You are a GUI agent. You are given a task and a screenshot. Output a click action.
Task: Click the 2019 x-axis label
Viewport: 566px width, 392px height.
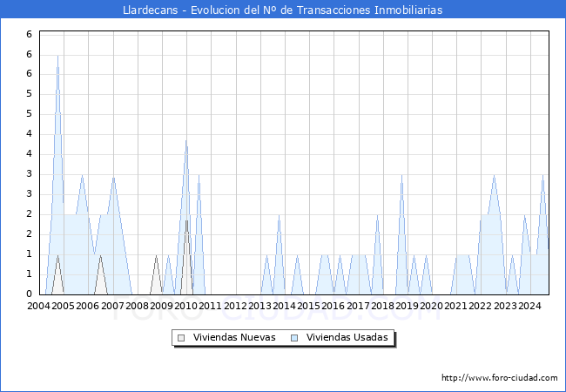click(x=407, y=306)
